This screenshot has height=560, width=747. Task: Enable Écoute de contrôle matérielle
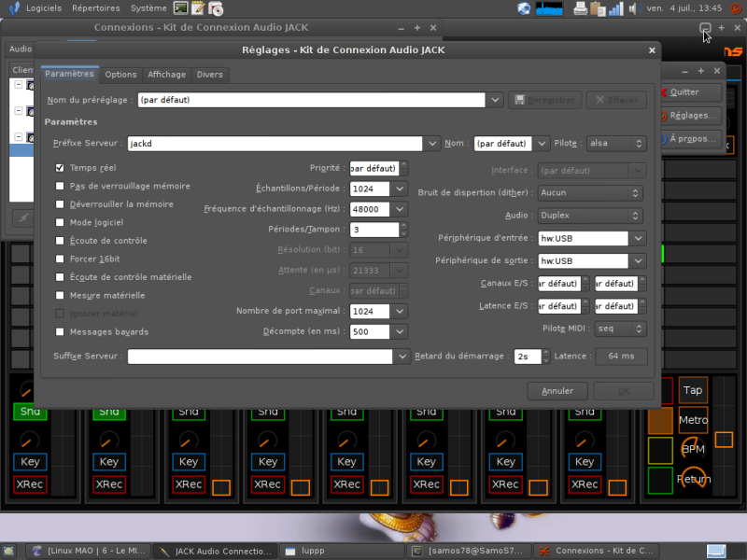[x=60, y=276]
